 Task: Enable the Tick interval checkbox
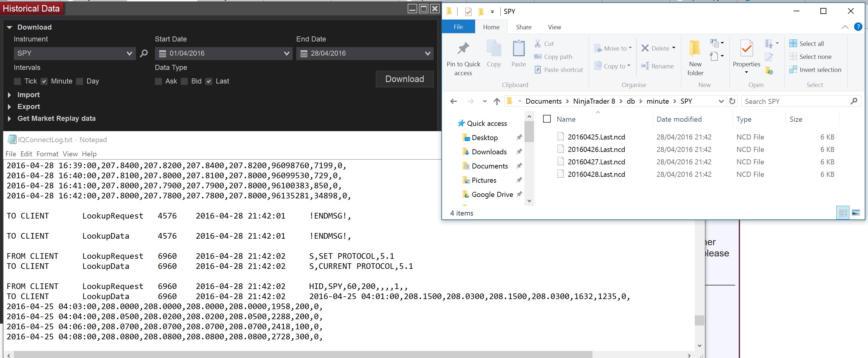click(17, 81)
